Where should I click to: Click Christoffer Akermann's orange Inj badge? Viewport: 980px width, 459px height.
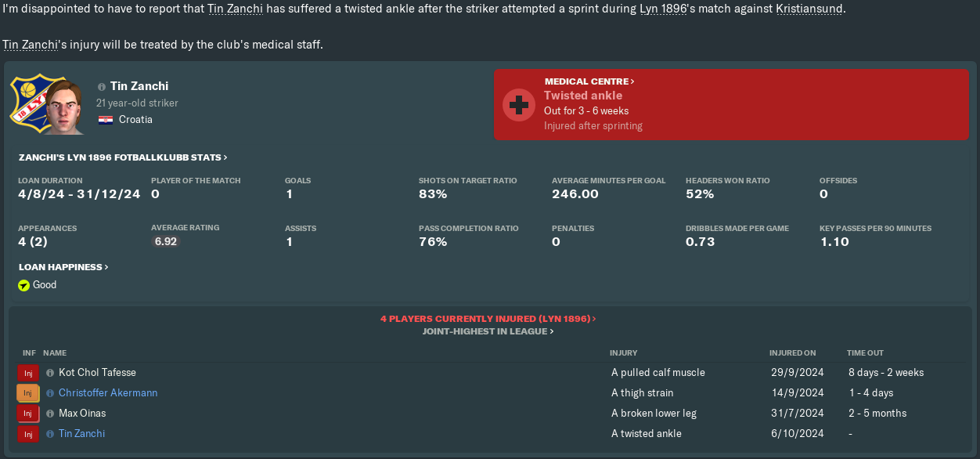[27, 393]
